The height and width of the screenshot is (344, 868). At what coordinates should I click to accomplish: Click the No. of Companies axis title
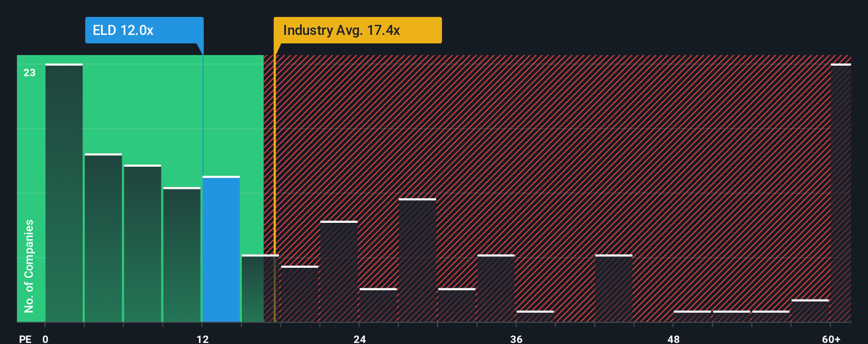[x=29, y=266]
